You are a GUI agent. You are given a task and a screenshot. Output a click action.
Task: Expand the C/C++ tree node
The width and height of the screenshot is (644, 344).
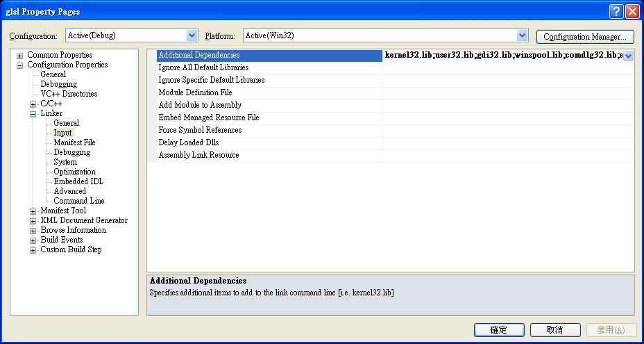[x=33, y=104]
